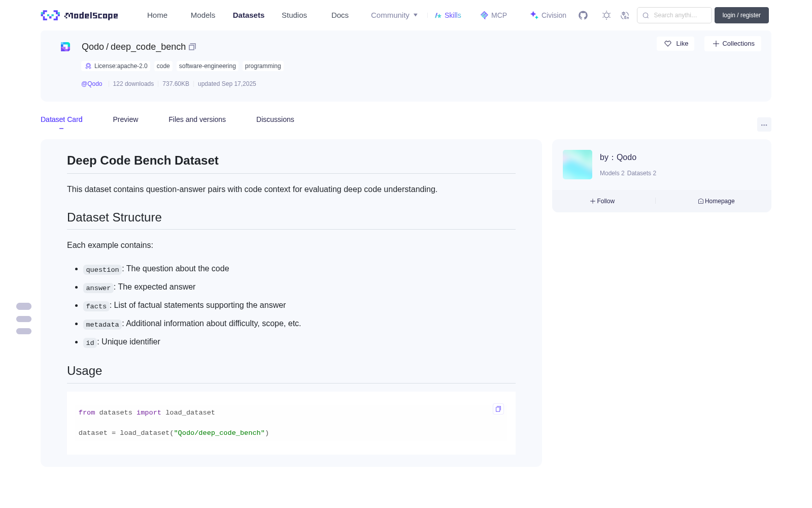Open the three-dot more options menu
This screenshot has height=508, width=812.
tap(764, 125)
